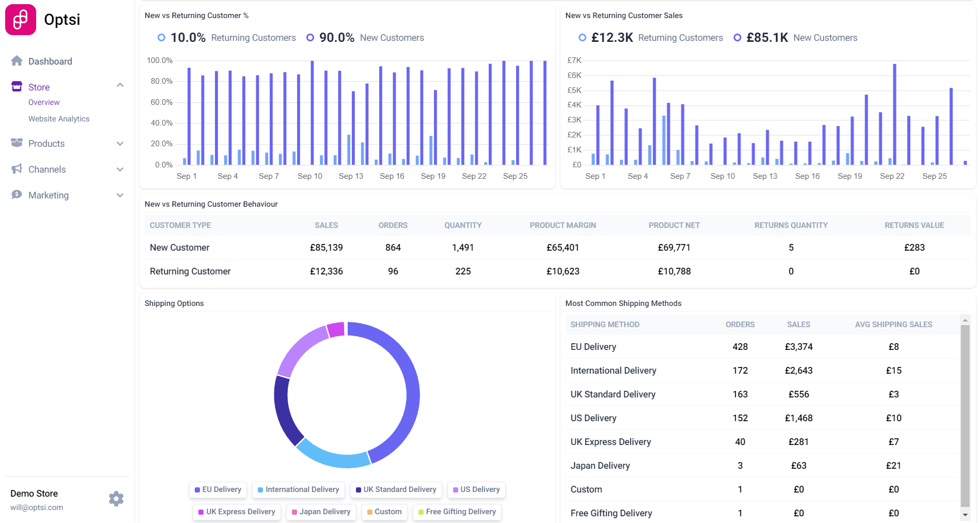Select the Japan Delivery table row
Image resolution: width=980 pixels, height=523 pixels.
pos(763,466)
